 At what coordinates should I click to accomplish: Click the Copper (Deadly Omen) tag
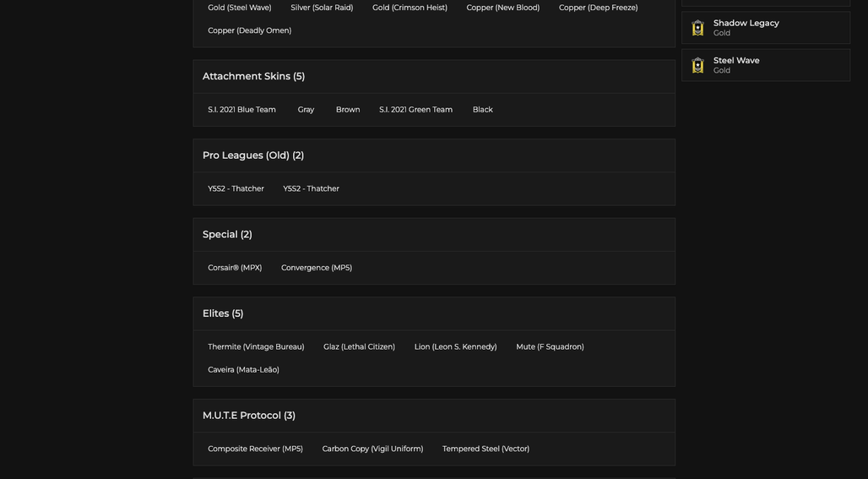coord(250,30)
